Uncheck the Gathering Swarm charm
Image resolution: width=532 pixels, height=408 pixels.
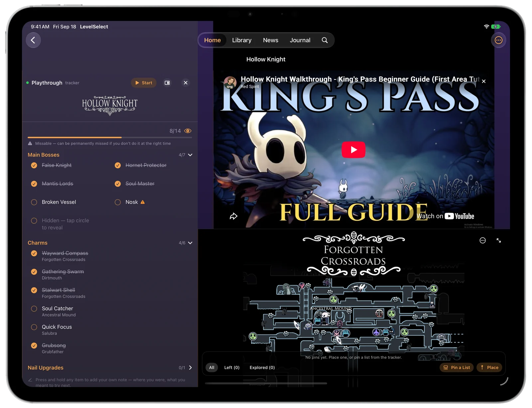coord(34,272)
